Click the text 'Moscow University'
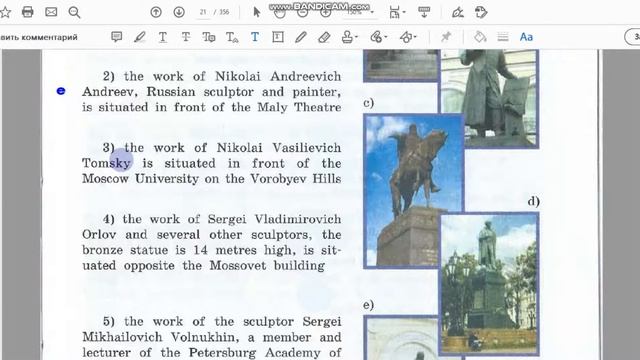Image resolution: width=640 pixels, height=360 pixels. tap(140, 179)
